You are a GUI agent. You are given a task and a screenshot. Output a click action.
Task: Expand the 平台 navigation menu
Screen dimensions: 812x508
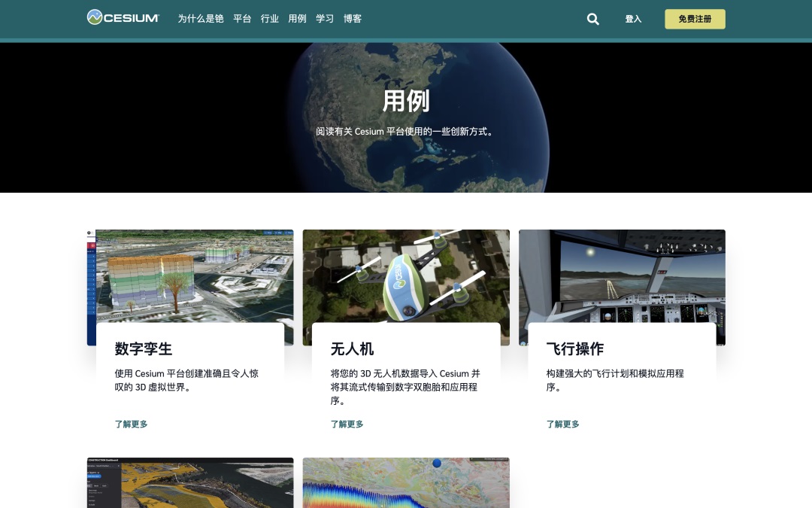(x=242, y=19)
